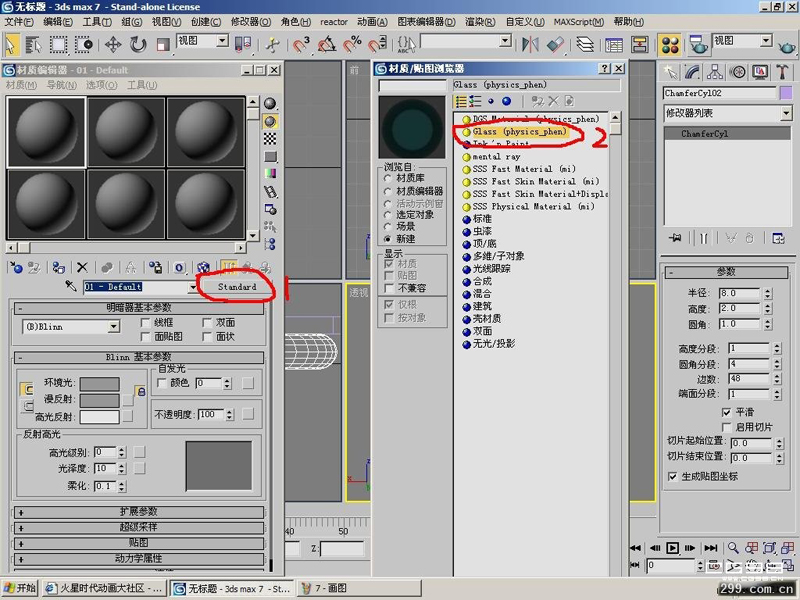Viewport: 800px width, 600px height.
Task: Open the 修改器(O) menu
Action: point(251,22)
